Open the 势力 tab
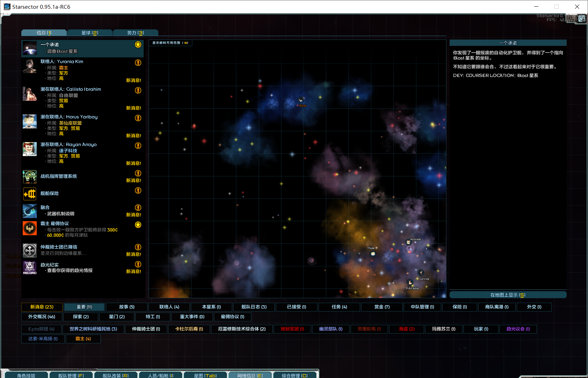The width and height of the screenshot is (588, 378). pos(135,33)
